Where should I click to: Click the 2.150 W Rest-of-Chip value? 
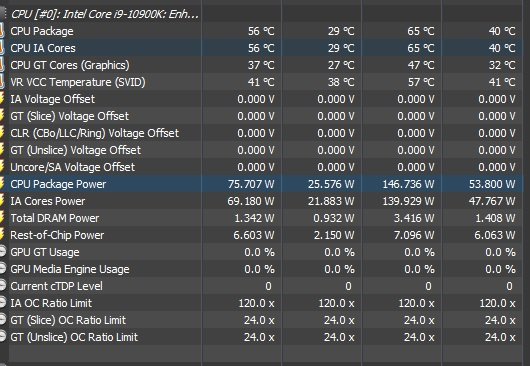(x=334, y=235)
